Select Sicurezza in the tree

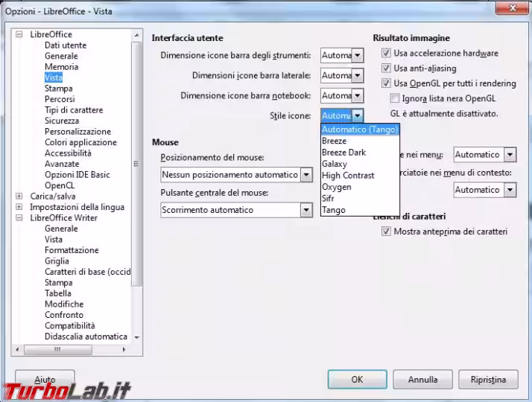click(62, 121)
